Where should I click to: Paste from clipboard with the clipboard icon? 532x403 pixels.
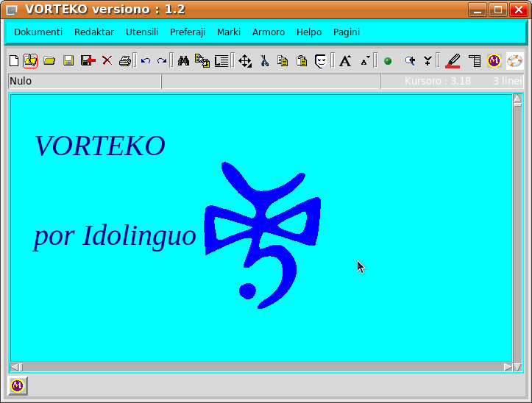point(302,61)
